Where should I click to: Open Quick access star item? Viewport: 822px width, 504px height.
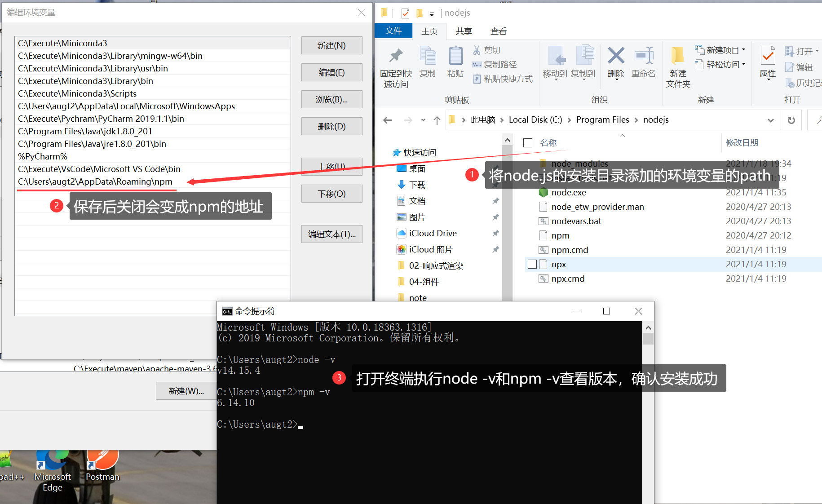[414, 153]
